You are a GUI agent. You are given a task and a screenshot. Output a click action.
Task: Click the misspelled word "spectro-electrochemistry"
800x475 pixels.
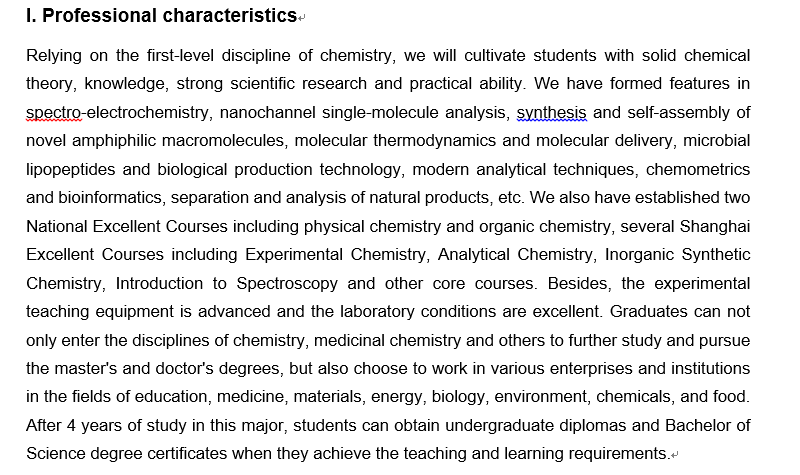[118, 112]
